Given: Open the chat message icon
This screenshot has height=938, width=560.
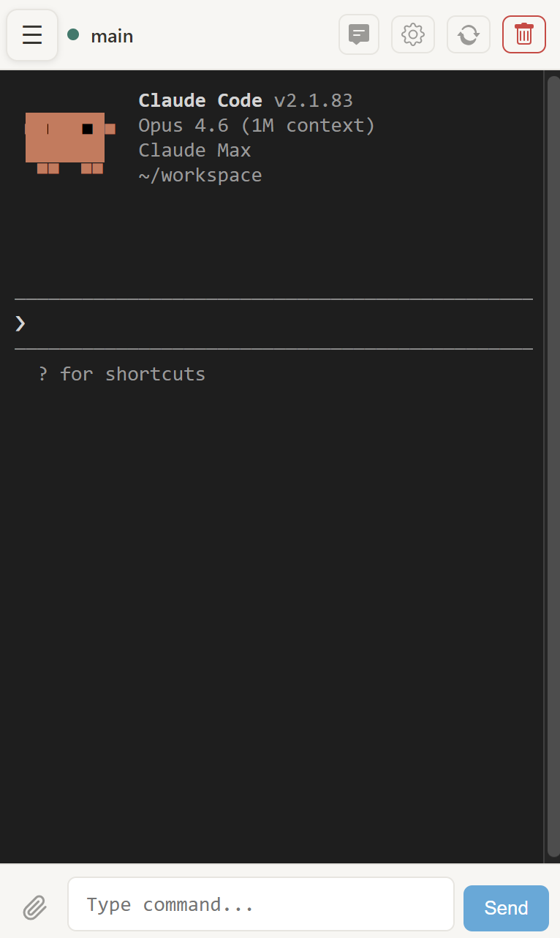Looking at the screenshot, I should (x=359, y=34).
